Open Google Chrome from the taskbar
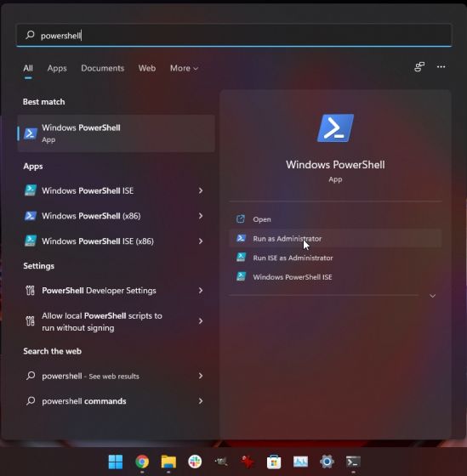 (142, 462)
